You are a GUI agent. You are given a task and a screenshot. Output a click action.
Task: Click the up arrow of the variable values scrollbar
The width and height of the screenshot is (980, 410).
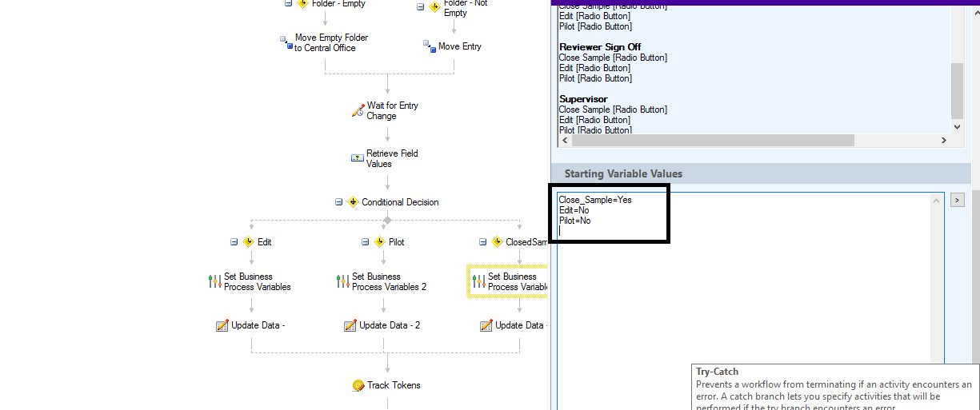pos(938,201)
